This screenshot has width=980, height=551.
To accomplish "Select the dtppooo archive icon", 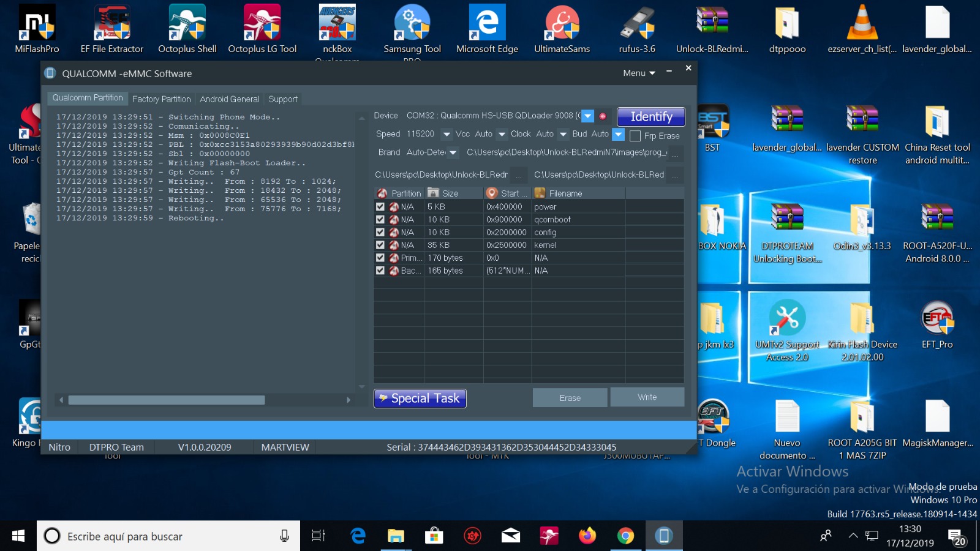I will tap(788, 29).
